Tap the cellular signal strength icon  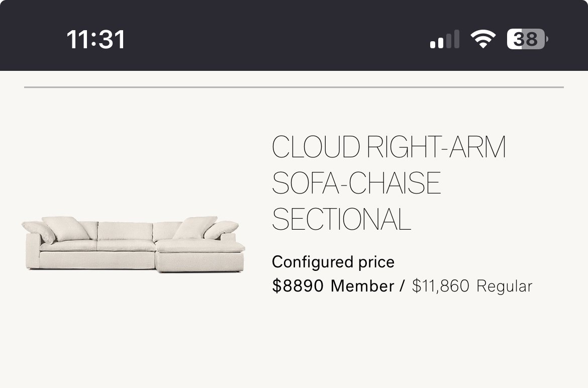pyautogui.click(x=444, y=39)
